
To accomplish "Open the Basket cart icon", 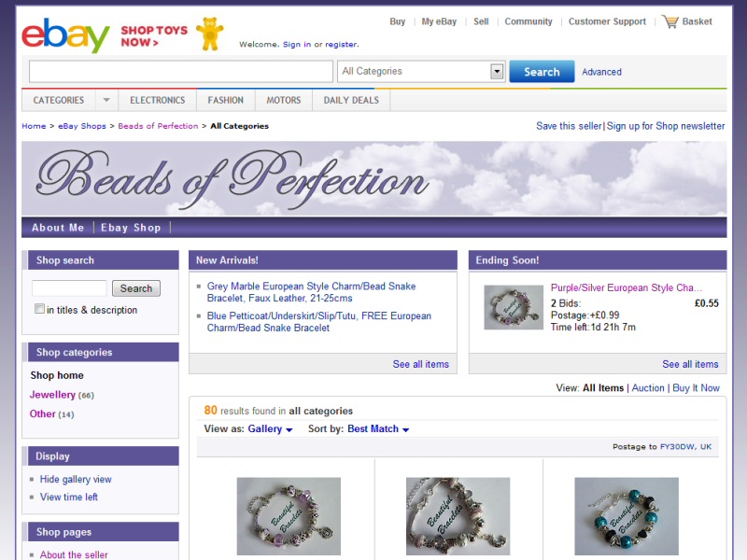I will pyautogui.click(x=670, y=21).
